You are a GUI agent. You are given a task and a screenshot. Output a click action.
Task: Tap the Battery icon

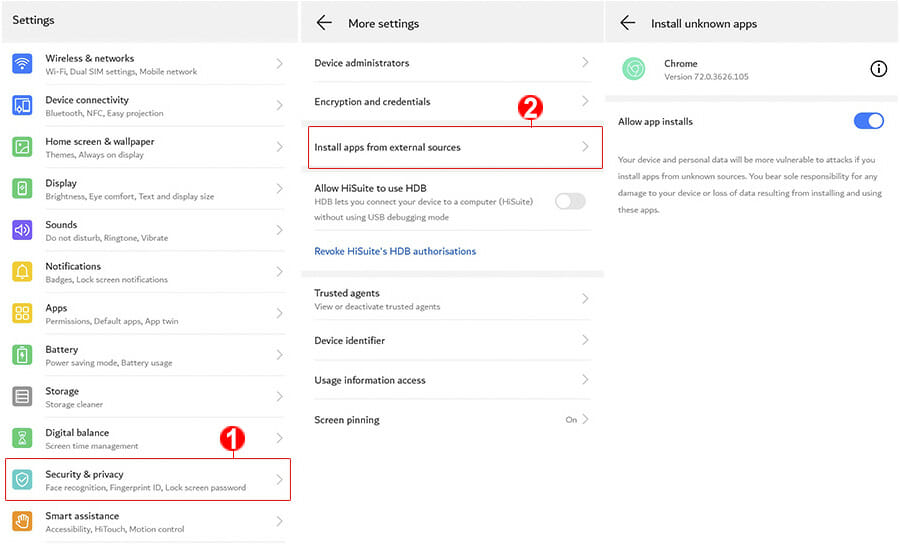point(22,355)
